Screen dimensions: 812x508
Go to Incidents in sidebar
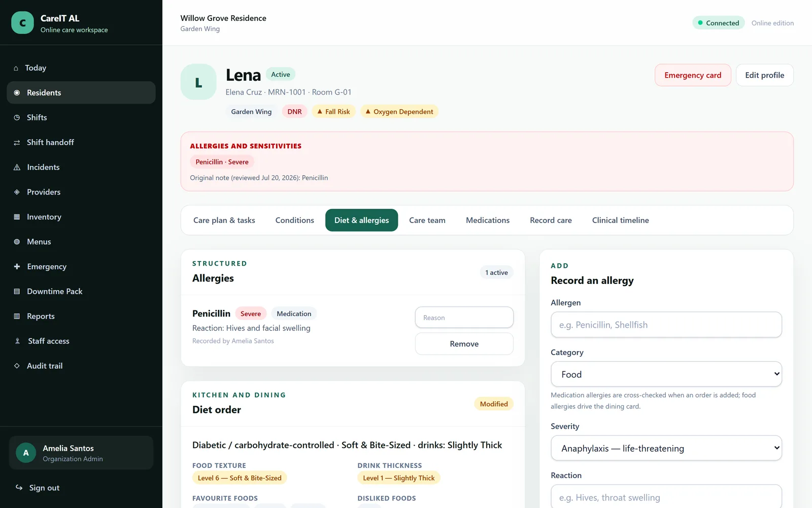[x=81, y=167]
